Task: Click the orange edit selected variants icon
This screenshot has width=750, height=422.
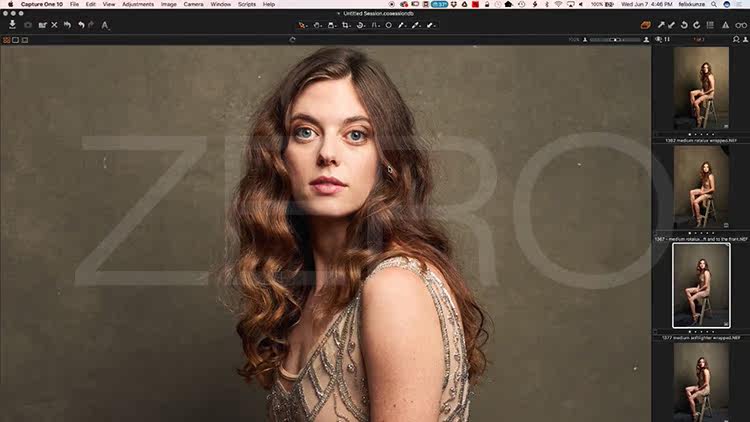Action: point(645,25)
